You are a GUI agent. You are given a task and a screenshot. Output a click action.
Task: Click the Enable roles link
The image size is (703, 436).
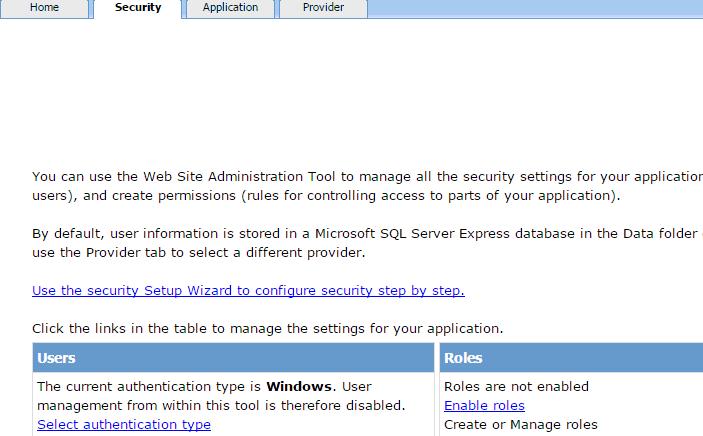[x=484, y=405]
